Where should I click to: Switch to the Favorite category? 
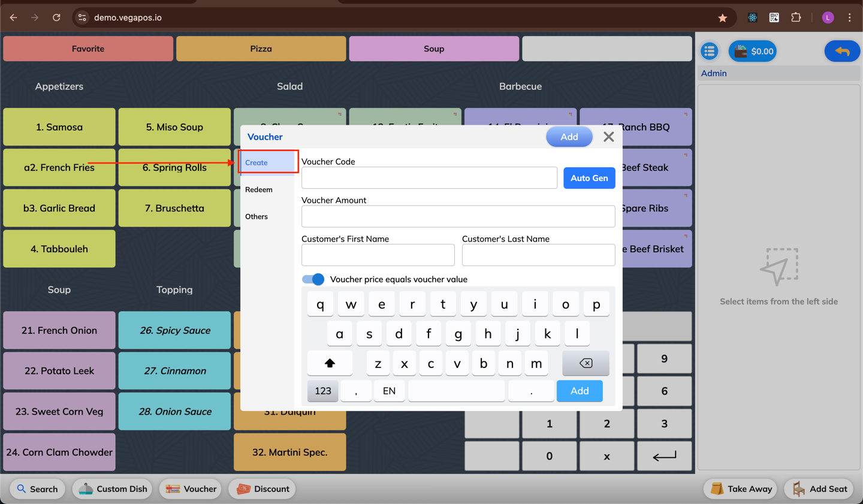[88, 49]
